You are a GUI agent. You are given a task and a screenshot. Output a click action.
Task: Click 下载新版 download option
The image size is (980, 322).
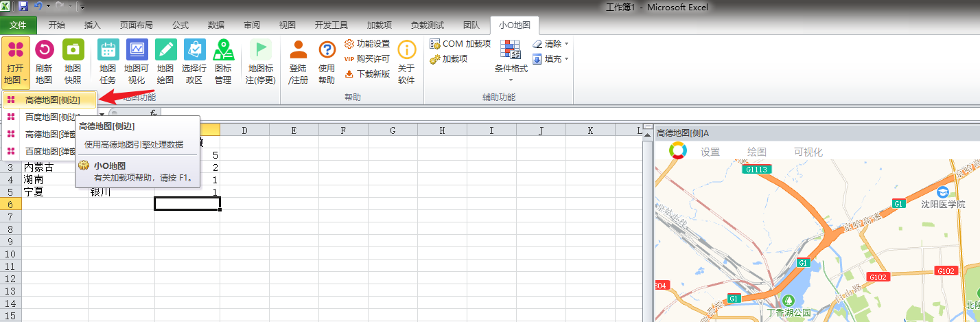[367, 73]
